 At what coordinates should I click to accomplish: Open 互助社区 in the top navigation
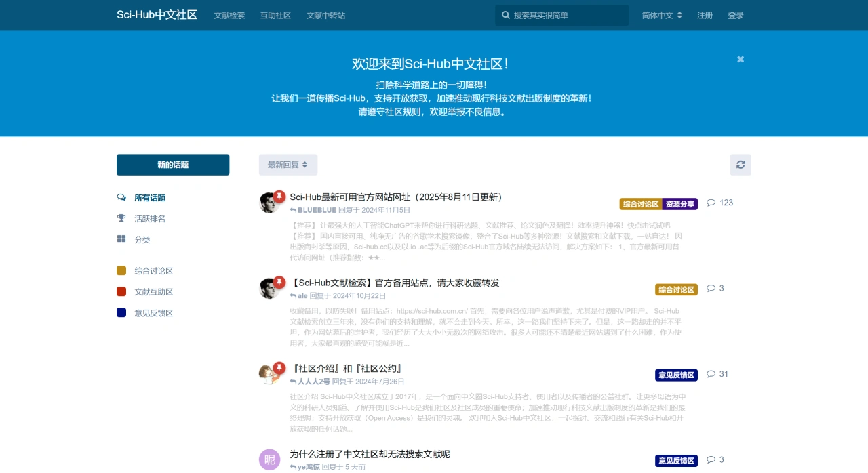point(275,15)
